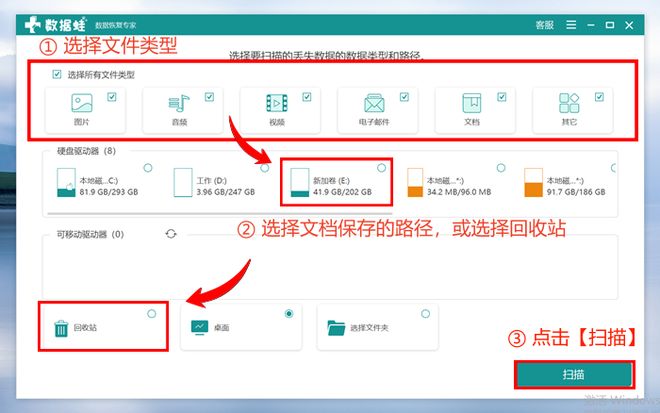Click the 回收站 trash can icon

pyautogui.click(x=61, y=328)
